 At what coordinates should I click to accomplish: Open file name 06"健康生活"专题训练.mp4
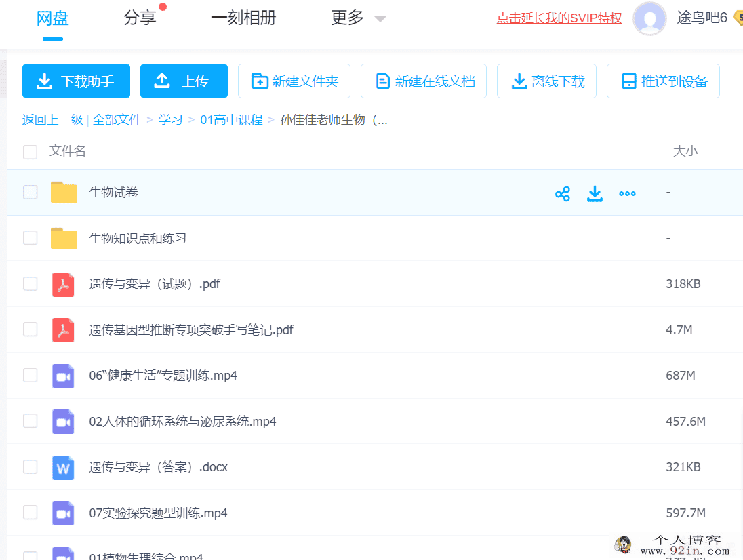(163, 376)
